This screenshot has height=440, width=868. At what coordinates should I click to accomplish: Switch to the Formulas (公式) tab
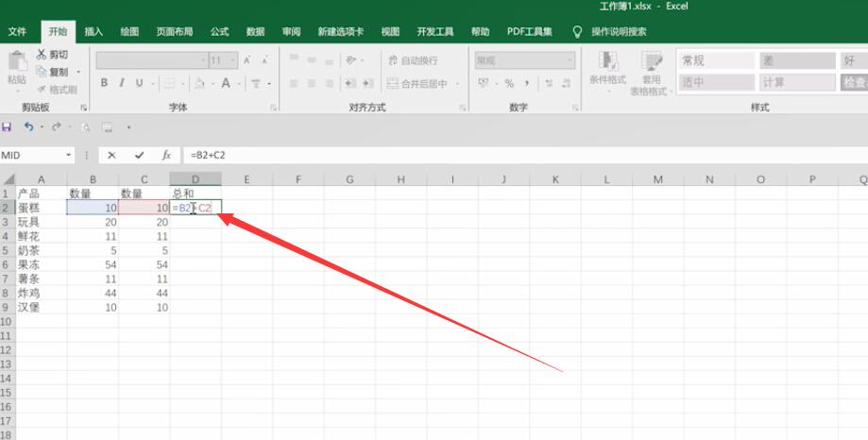219,31
